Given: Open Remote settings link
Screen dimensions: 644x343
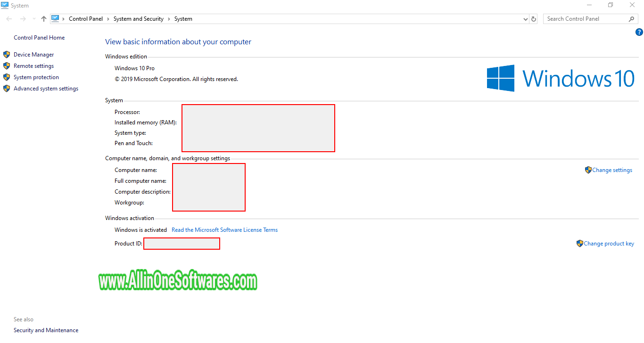Looking at the screenshot, I should (34, 66).
